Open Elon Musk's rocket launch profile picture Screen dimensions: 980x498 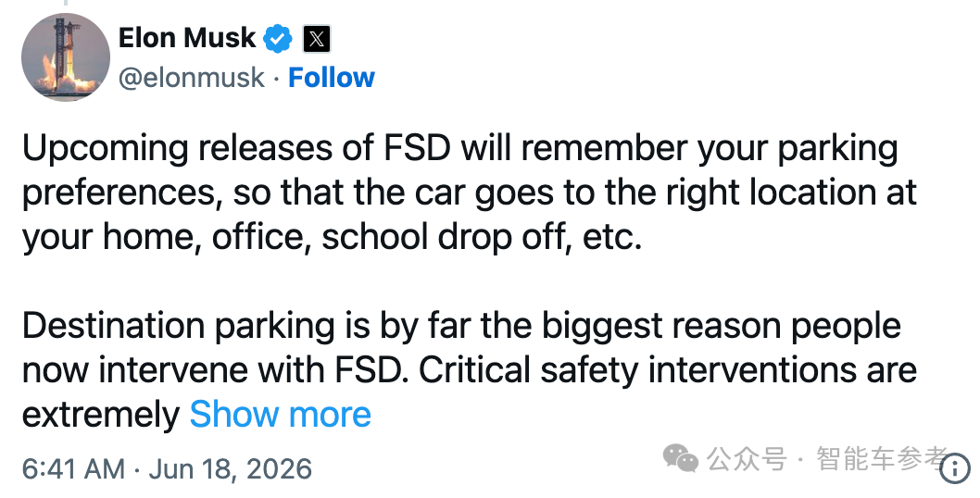coord(66,56)
